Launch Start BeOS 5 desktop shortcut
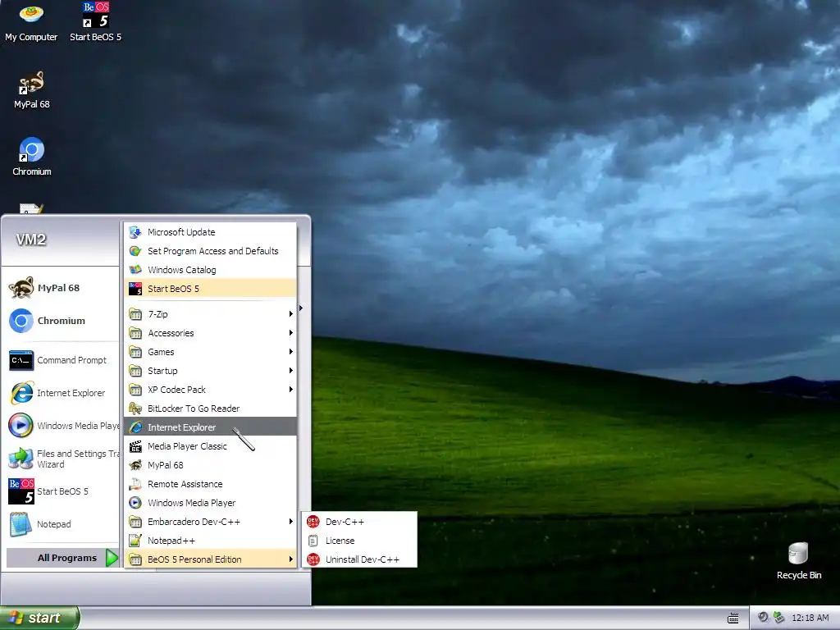 pos(95,22)
